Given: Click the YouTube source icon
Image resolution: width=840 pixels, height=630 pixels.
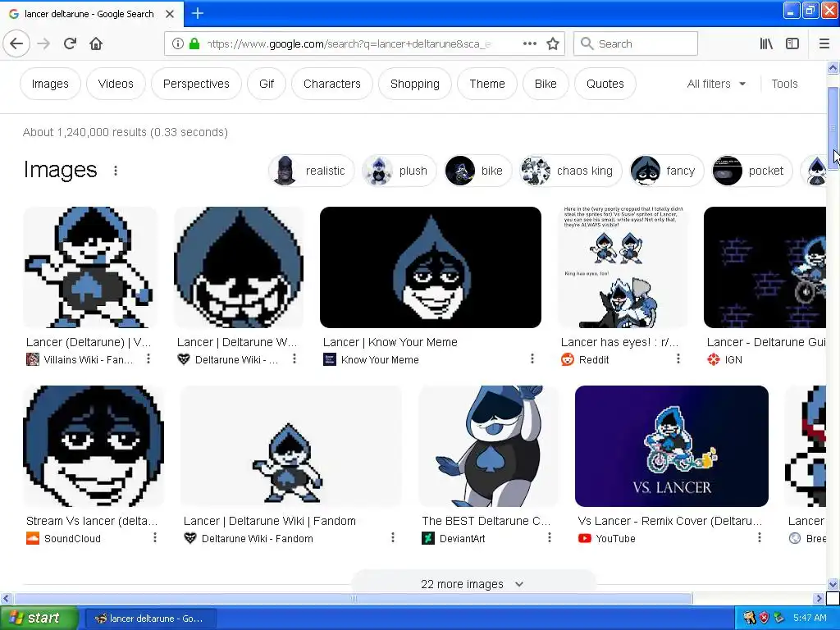Looking at the screenshot, I should pos(584,538).
